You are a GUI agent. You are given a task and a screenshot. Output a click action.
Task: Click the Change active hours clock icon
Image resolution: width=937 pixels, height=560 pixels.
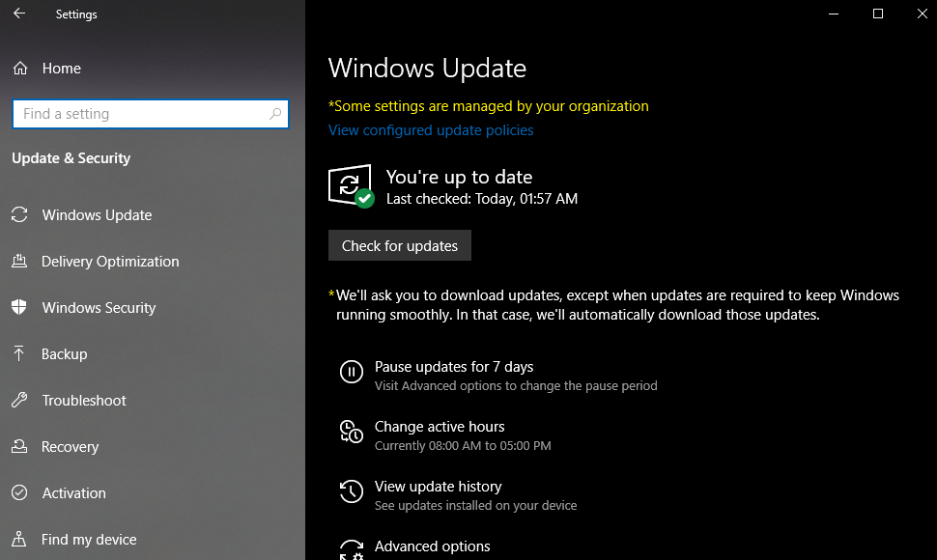tap(352, 432)
